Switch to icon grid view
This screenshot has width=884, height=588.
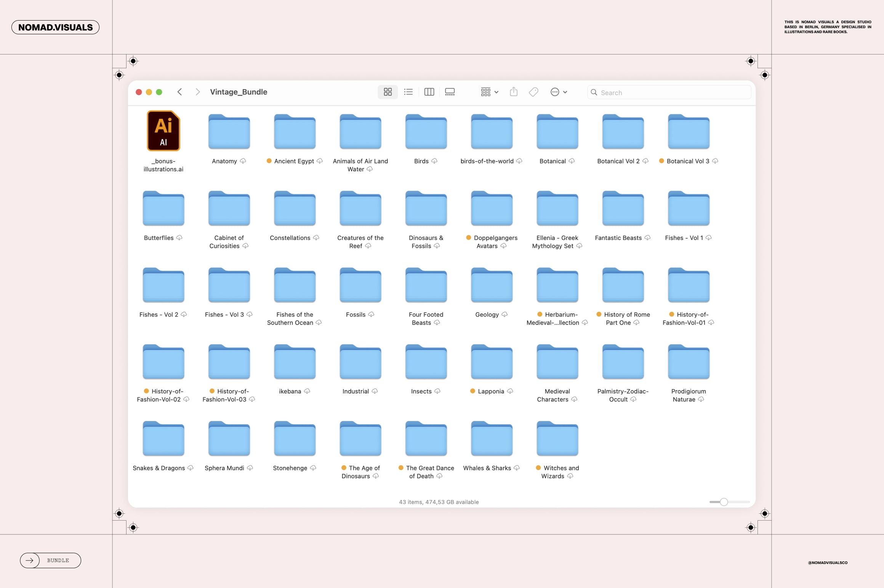(388, 92)
